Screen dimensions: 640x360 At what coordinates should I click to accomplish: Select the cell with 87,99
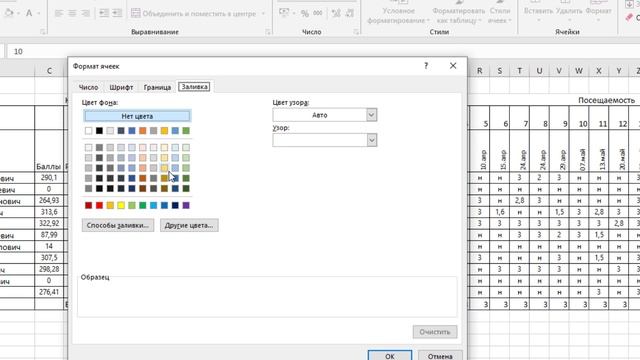pos(49,235)
